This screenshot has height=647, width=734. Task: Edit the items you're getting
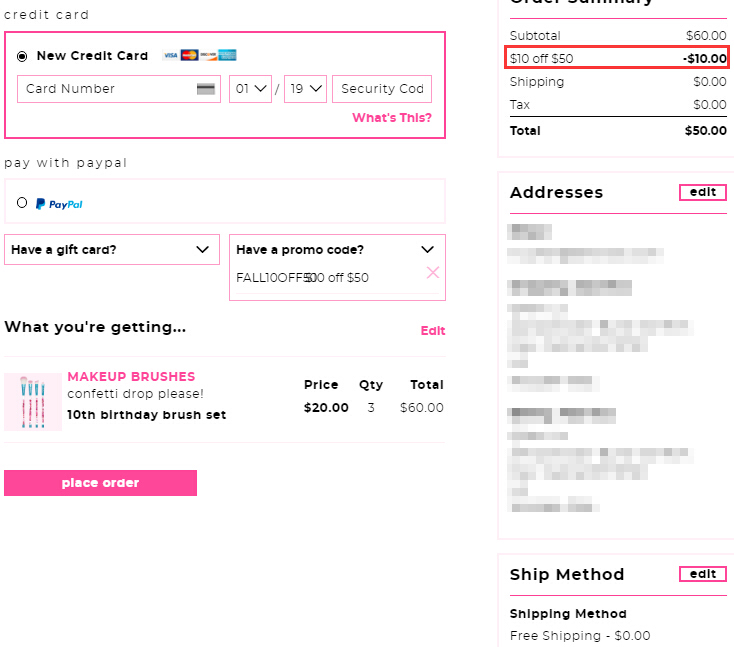tap(433, 331)
